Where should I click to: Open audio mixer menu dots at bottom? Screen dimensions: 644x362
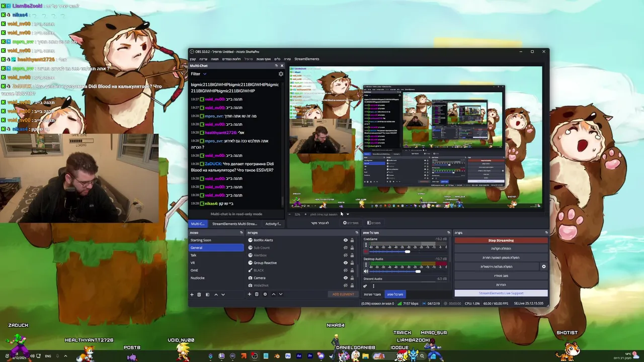point(373,286)
